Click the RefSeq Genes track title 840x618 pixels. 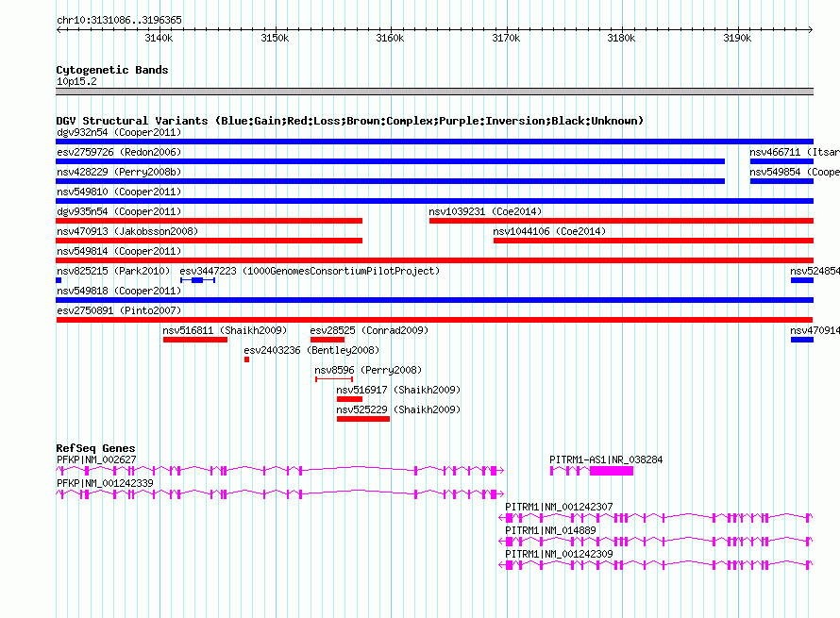click(x=95, y=448)
